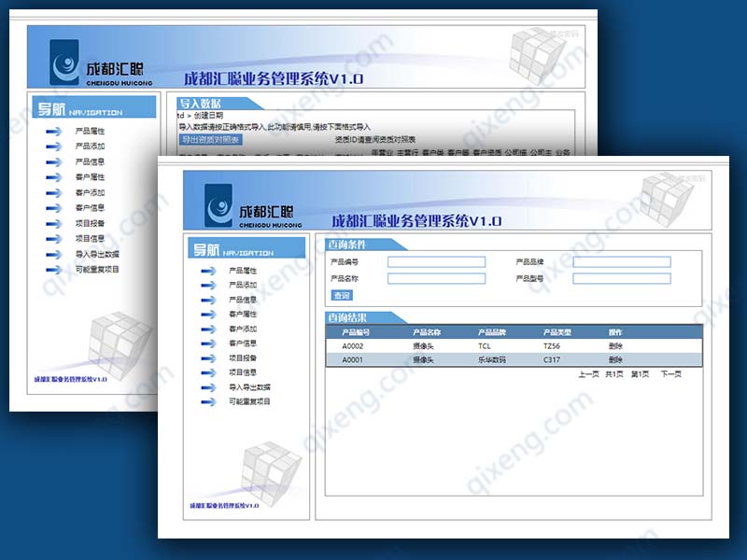Image resolution: width=747 pixels, height=560 pixels.
Task: Focus the 产品品牌 input field
Action: (x=621, y=262)
